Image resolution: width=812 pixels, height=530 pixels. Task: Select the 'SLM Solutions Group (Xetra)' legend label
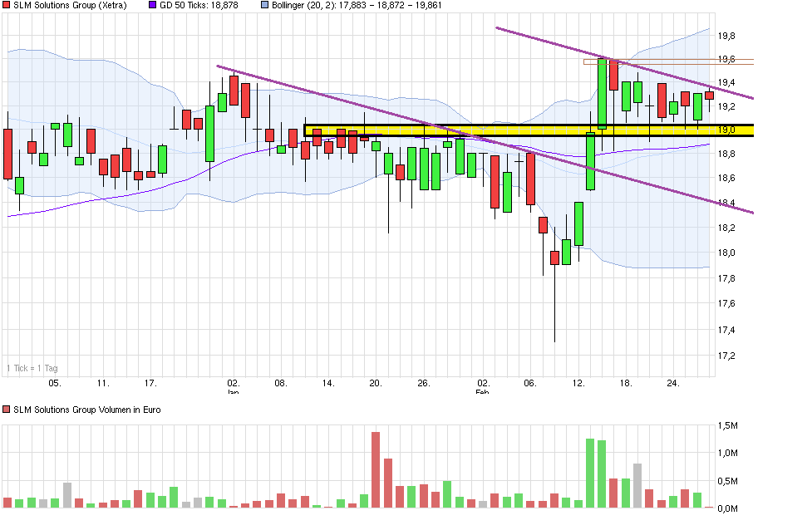coord(70,5)
